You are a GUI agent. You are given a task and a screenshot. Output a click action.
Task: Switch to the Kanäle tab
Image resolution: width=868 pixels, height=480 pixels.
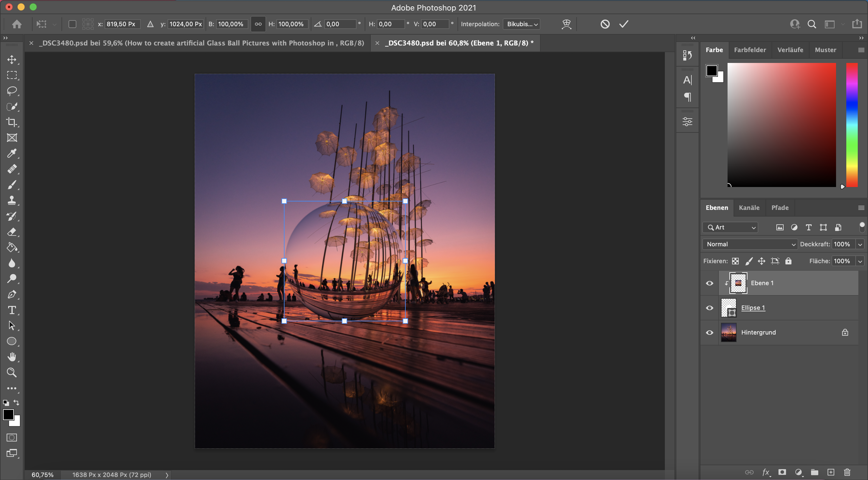(749, 208)
